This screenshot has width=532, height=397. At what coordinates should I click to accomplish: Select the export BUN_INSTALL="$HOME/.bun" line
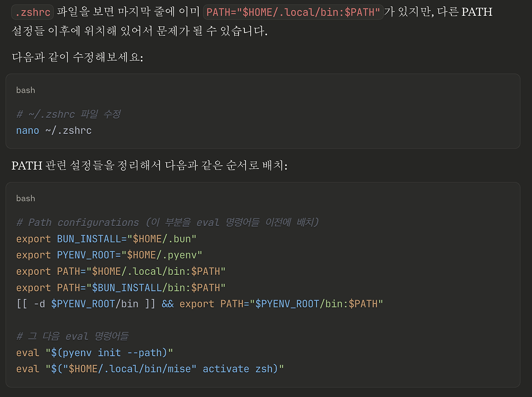tap(106, 239)
